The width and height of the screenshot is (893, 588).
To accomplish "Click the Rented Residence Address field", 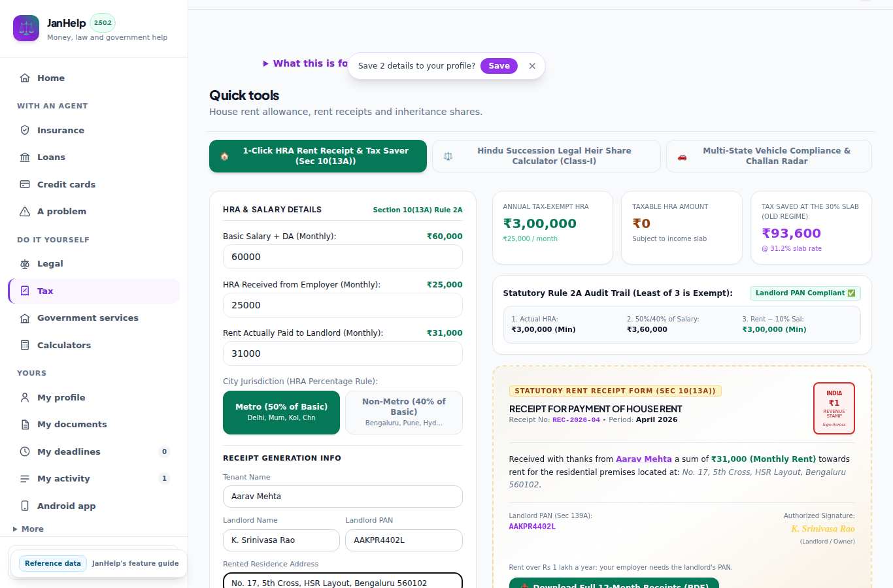I will pyautogui.click(x=343, y=580).
